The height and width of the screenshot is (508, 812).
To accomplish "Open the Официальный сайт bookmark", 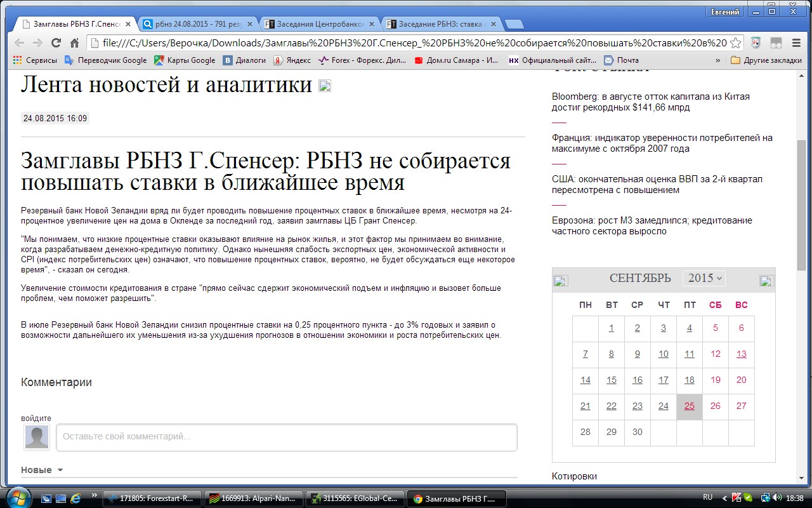I will pyautogui.click(x=553, y=60).
